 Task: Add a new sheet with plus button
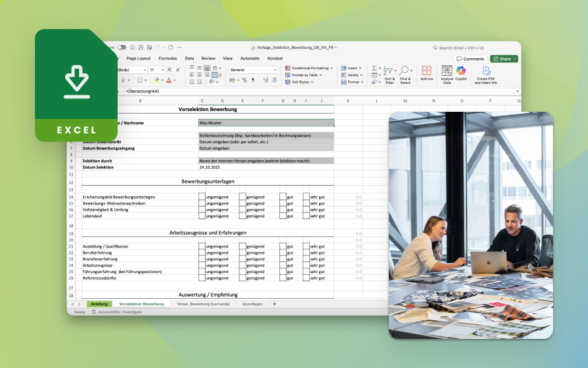pyautogui.click(x=275, y=304)
